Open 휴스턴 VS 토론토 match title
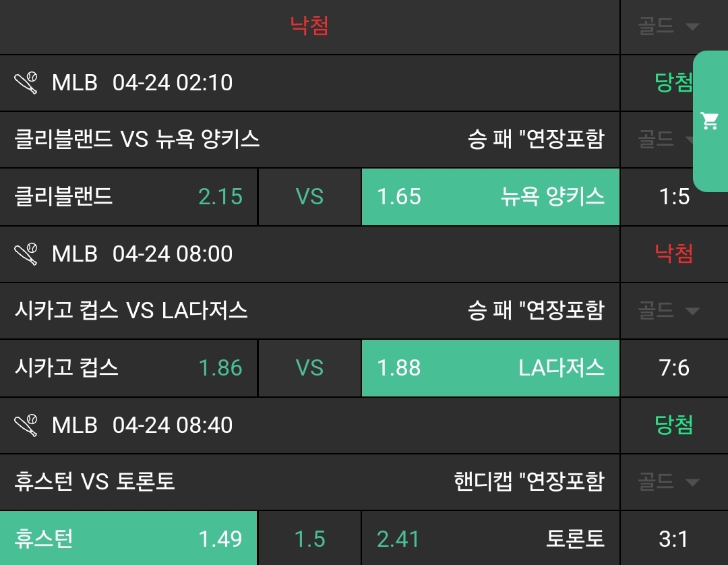Screen dimensions: 728x565 [94, 482]
